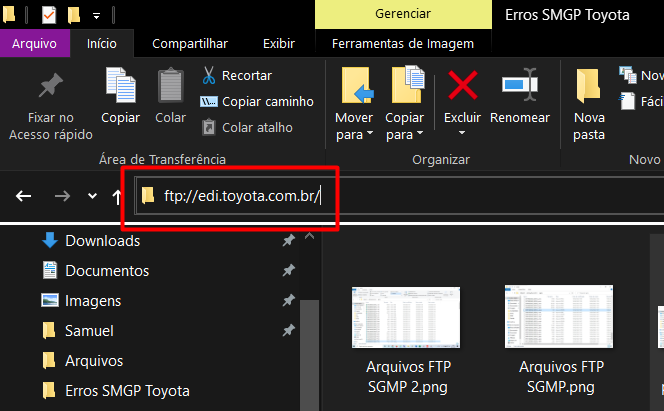Screen dimensions: 664x411
Task: Go up one folder level arrow
Action: click(116, 197)
